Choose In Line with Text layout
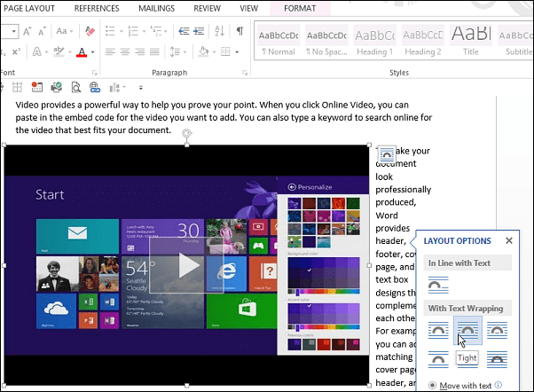The width and height of the screenshot is (534, 392). click(x=438, y=286)
